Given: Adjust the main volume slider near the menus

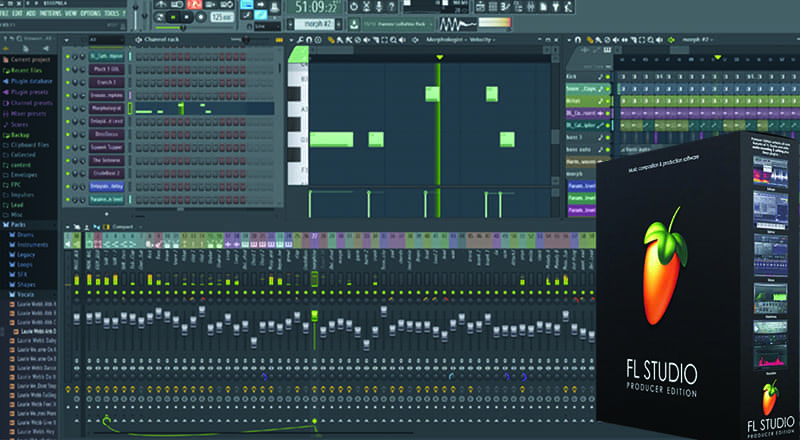Looking at the screenshot, I should pos(136,14).
